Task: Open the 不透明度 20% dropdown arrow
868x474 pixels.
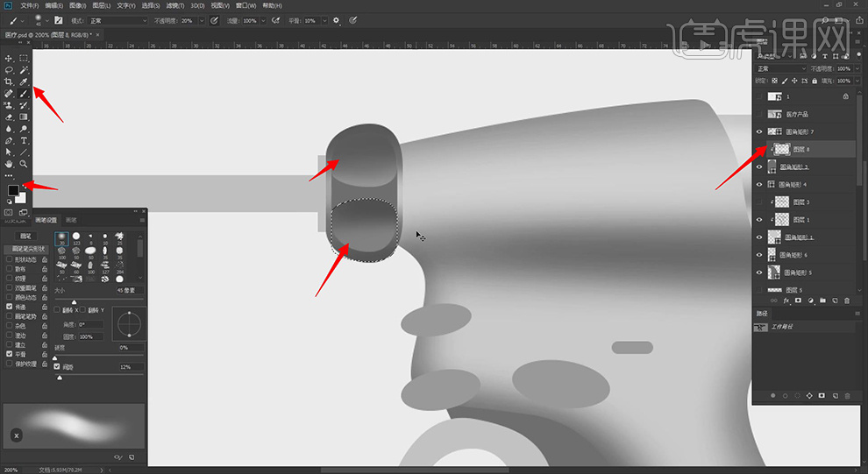Action: 202,20
